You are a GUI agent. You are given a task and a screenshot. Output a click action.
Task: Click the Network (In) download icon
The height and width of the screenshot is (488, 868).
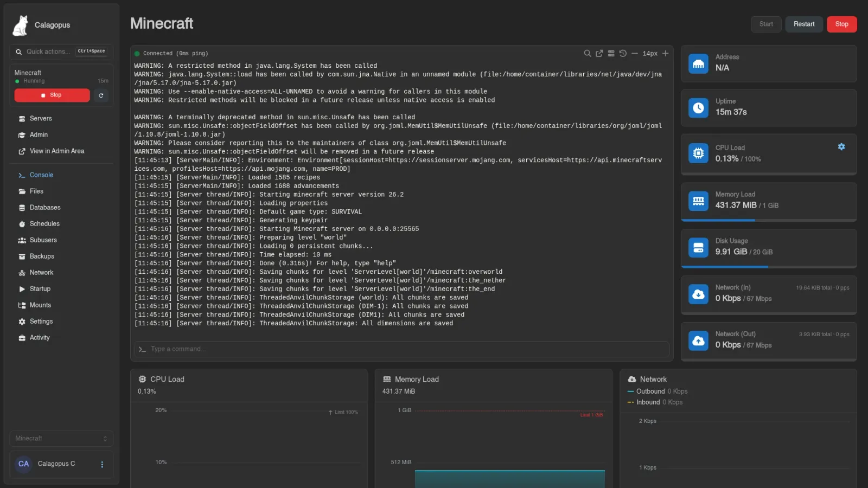(x=698, y=294)
